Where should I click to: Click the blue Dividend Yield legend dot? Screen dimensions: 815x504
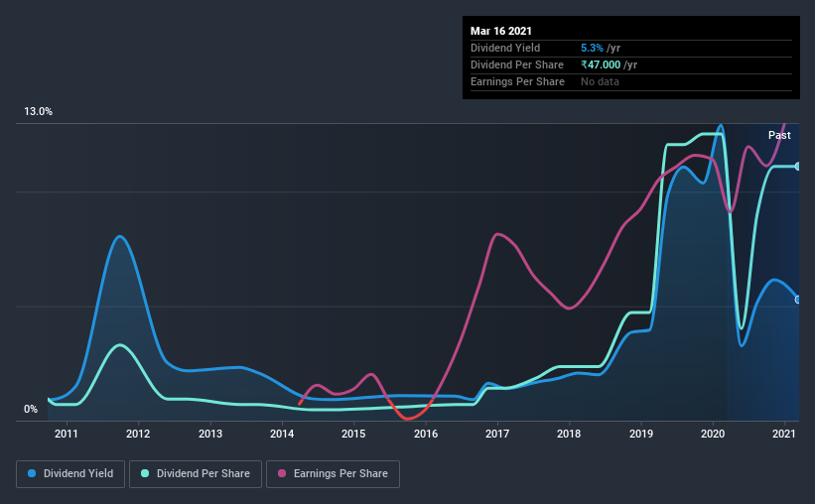32,473
